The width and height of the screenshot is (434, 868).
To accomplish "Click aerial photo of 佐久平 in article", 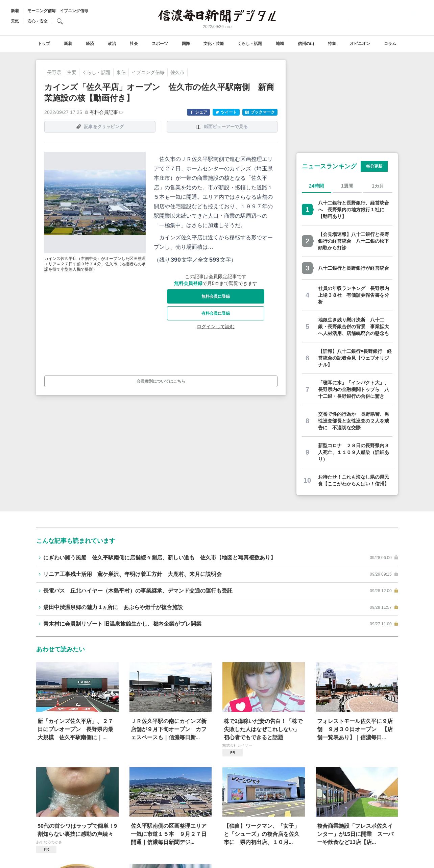I will tap(95, 202).
